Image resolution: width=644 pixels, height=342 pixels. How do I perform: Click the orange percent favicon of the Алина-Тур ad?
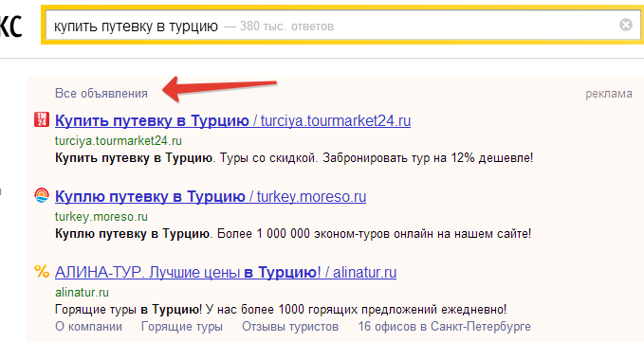[42, 271]
